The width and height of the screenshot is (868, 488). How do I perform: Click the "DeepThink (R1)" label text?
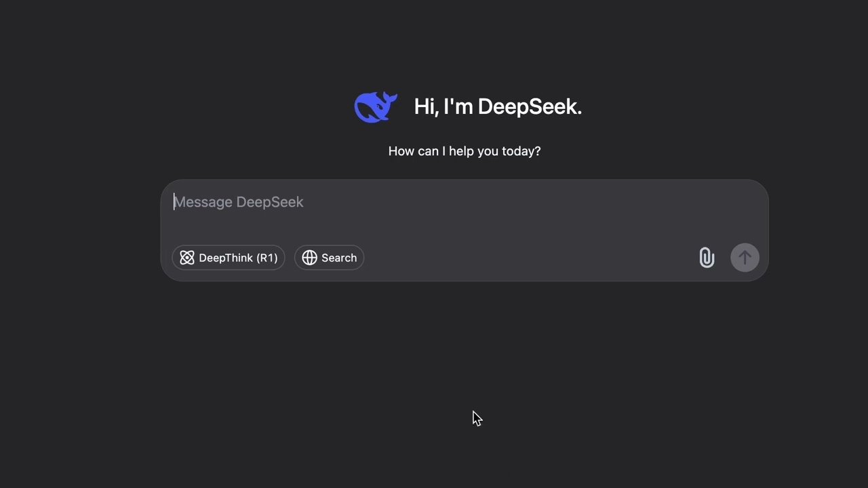pyautogui.click(x=238, y=258)
